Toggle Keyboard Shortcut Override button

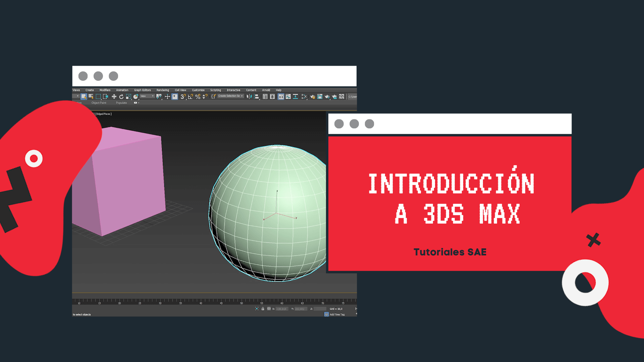[175, 97]
